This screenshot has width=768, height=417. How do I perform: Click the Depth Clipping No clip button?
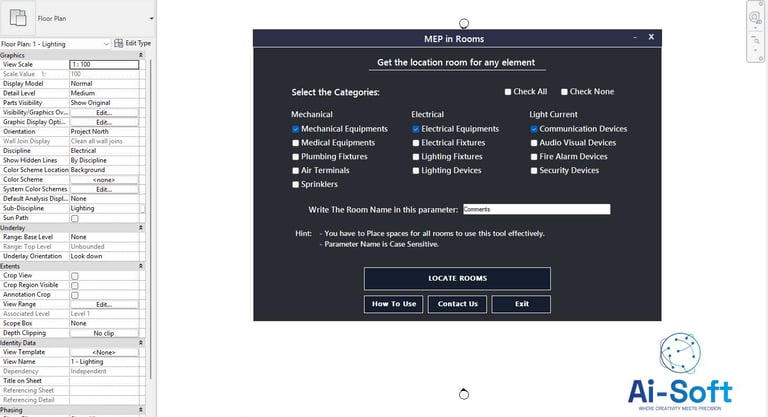point(104,333)
